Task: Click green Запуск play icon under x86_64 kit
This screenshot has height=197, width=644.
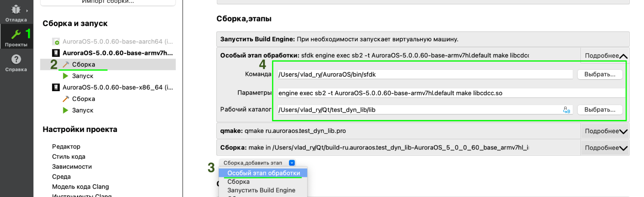Action: 66,110
